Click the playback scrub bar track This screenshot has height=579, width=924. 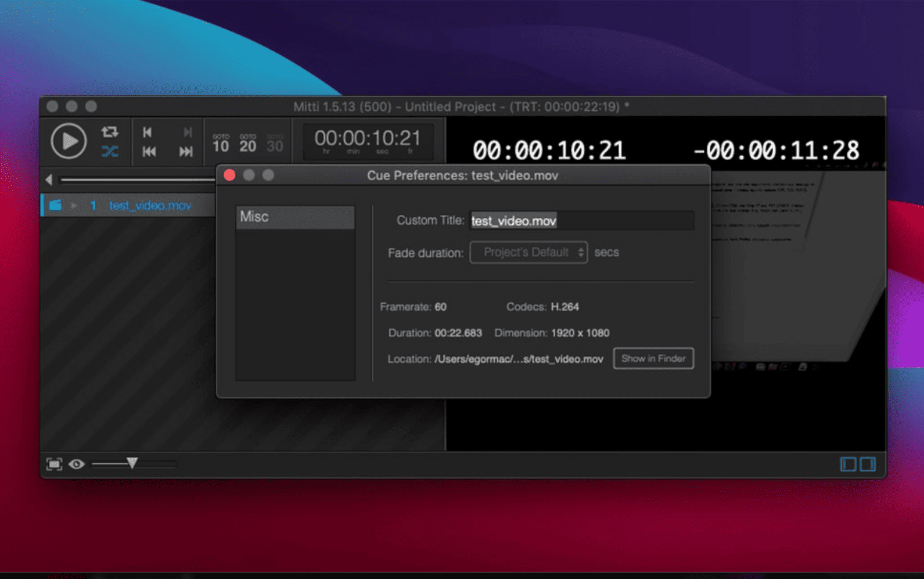pyautogui.click(x=137, y=180)
